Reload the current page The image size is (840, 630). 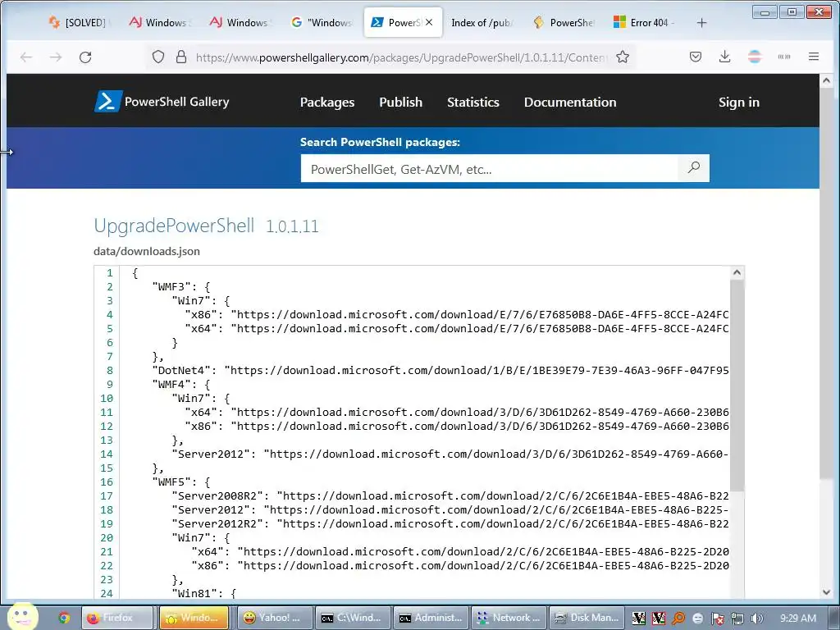(85, 57)
